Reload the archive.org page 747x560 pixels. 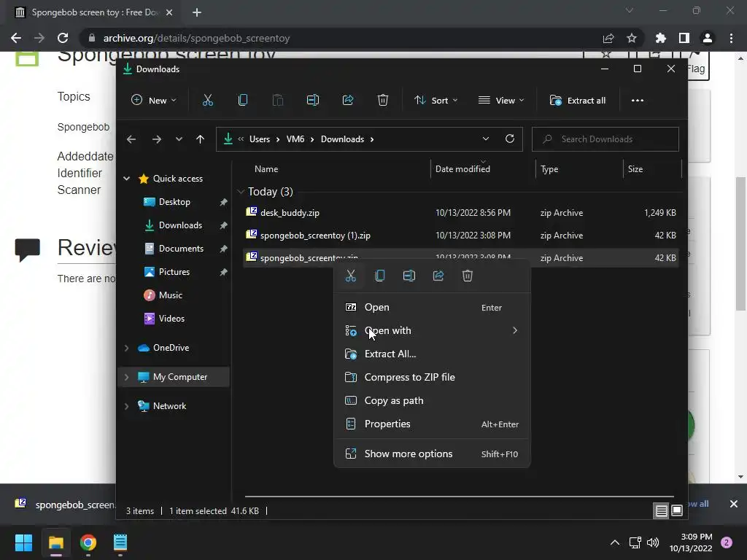pos(63,38)
